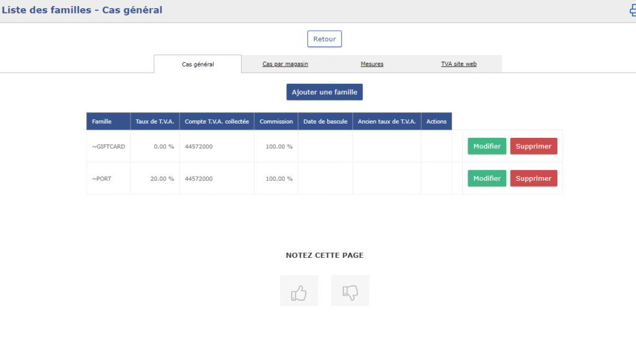Open the Mesures tab
The image size is (636, 364).
(371, 64)
